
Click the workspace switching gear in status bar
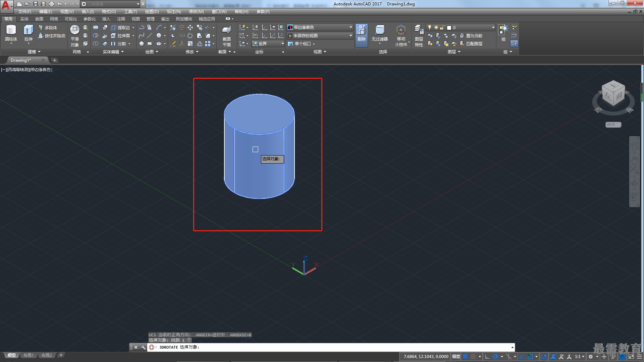(591, 357)
